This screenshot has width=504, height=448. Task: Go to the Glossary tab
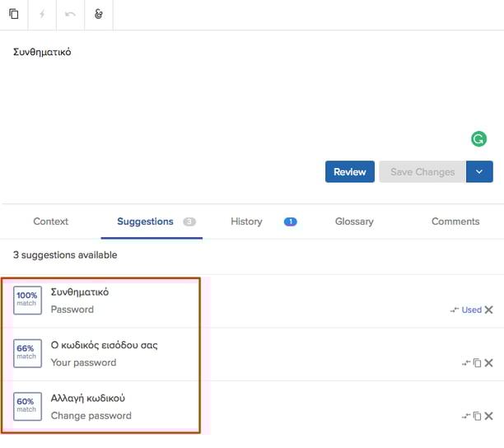point(354,222)
